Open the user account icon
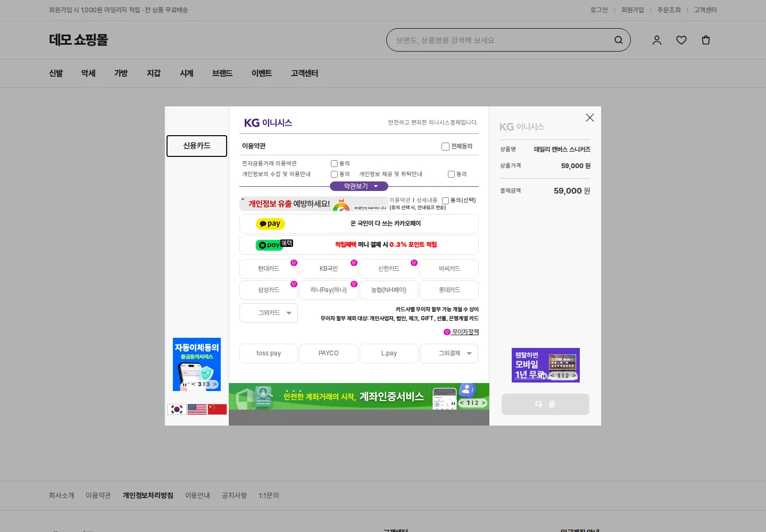This screenshot has width=766, height=532. pyautogui.click(x=657, y=40)
